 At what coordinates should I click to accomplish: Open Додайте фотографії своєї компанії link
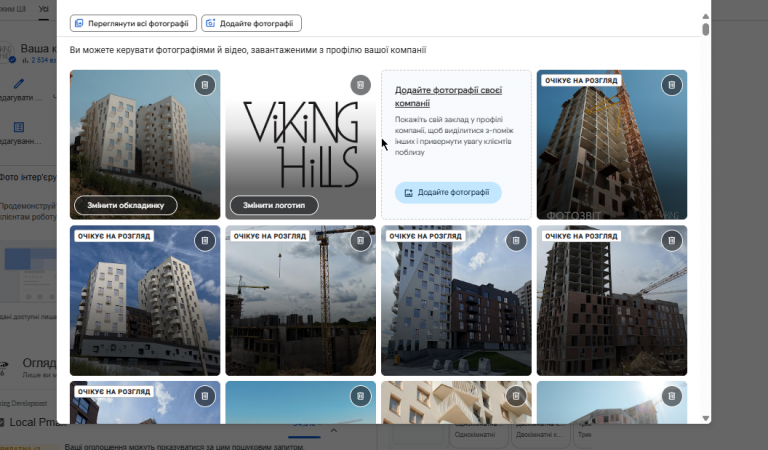[x=448, y=96]
